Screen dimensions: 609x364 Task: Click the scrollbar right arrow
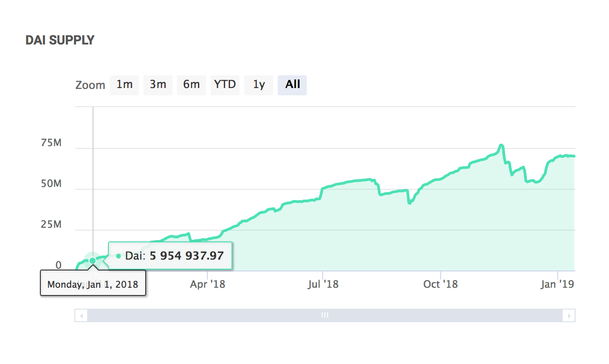(x=569, y=315)
